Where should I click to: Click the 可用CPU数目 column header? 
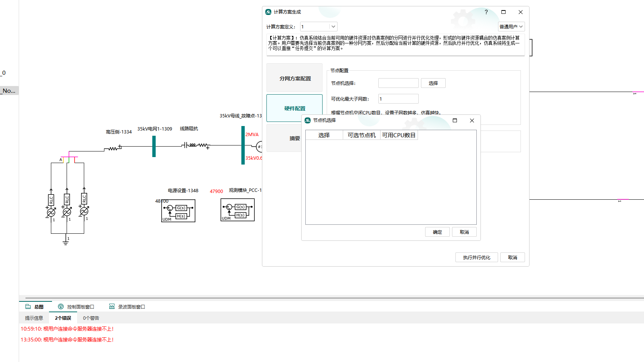399,135
